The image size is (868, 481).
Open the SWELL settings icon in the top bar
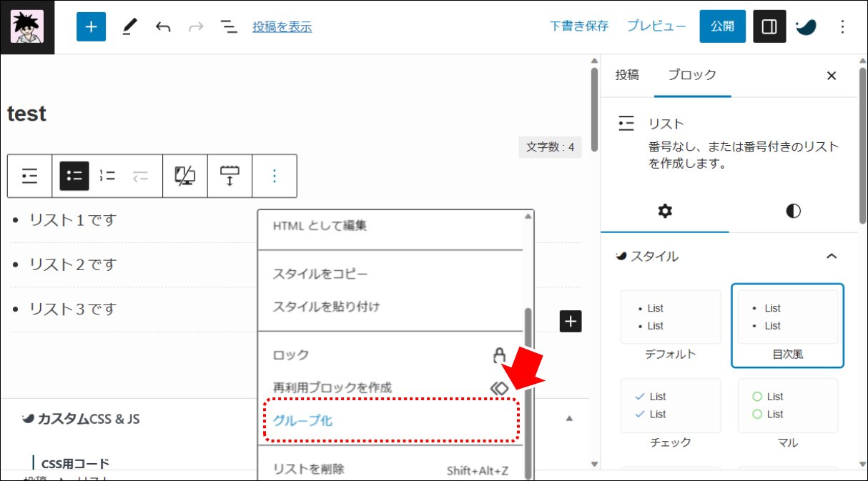coord(806,27)
